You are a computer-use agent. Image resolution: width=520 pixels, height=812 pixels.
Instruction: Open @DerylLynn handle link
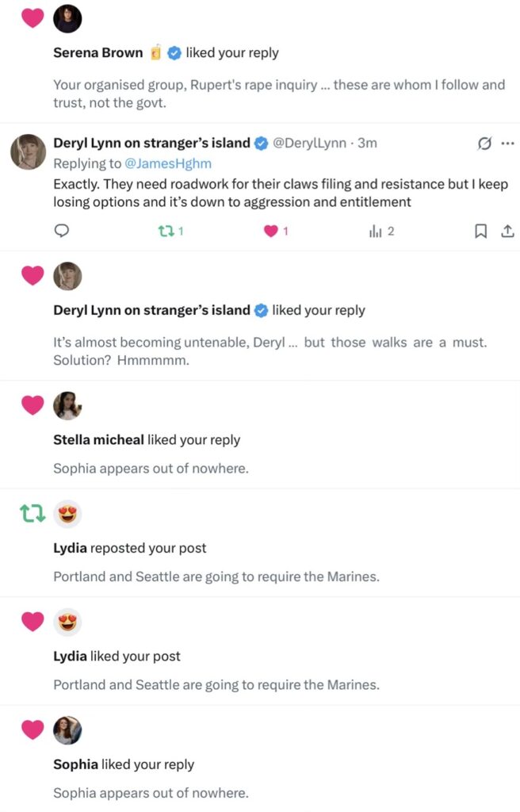coord(311,144)
